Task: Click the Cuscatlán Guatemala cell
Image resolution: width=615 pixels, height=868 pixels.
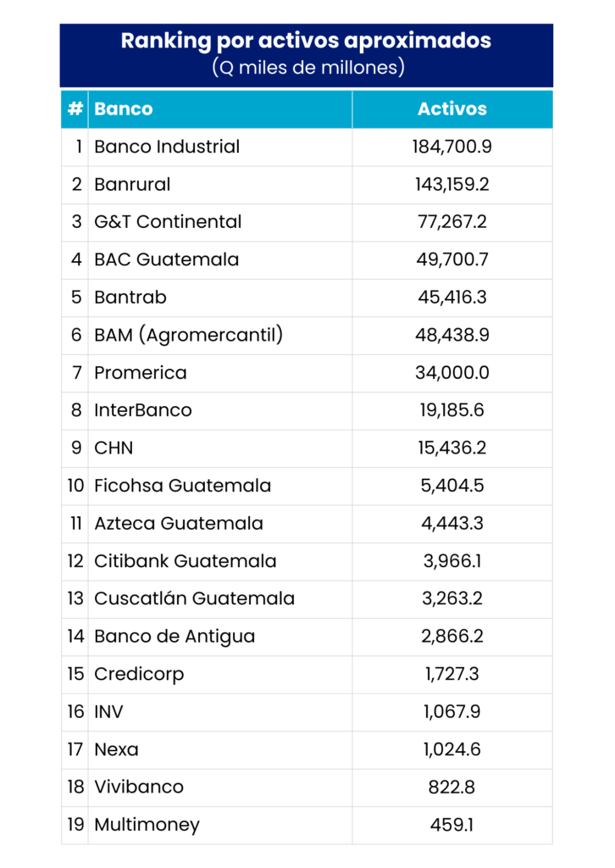Action: 194,598
